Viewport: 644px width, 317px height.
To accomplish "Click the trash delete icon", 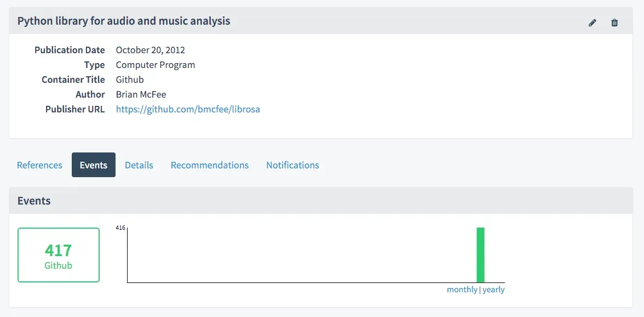I will [x=614, y=22].
